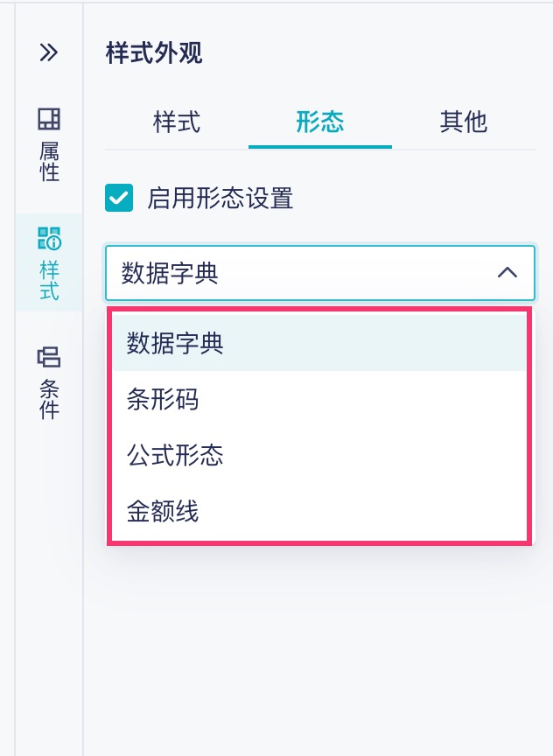The height and width of the screenshot is (756, 553).
Task: Collapse the dropdown using the up chevron
Action: pos(507,273)
